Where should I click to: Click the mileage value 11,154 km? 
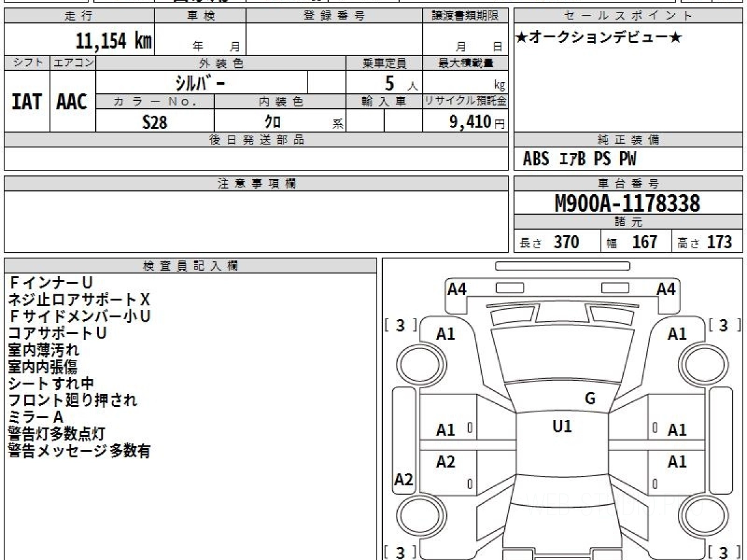coord(114,40)
